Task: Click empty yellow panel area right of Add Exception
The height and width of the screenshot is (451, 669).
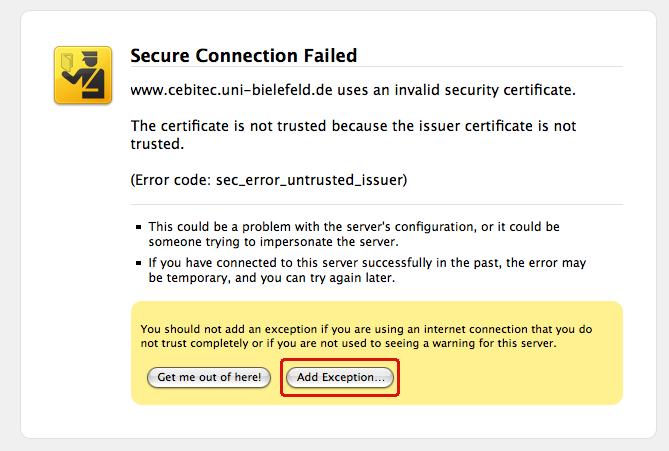Action: (x=508, y=378)
